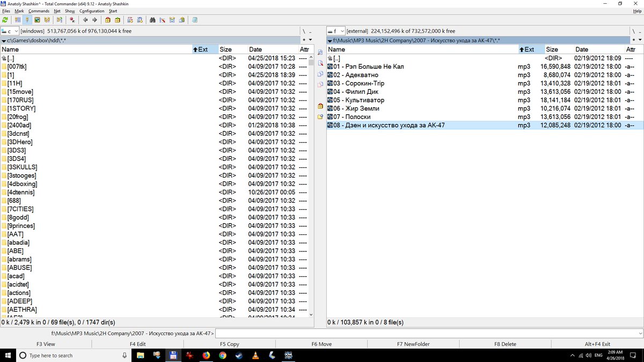Open the left panel drive c dropdown
Viewport: 644px width, 362px height.
click(10, 31)
